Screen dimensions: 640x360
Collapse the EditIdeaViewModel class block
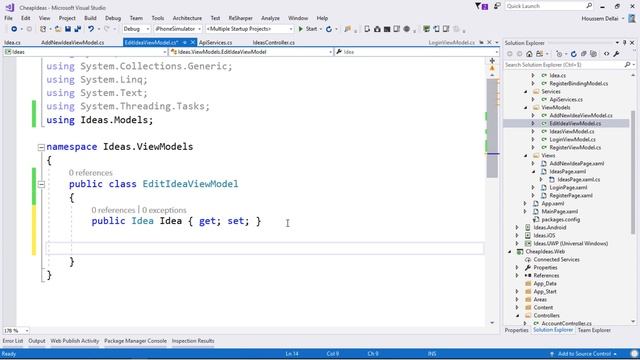(x=41, y=184)
